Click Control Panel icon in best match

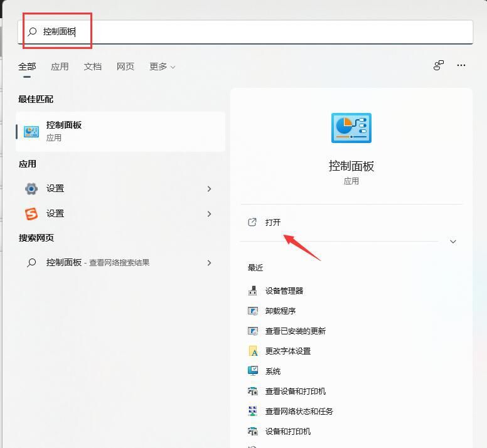point(31,132)
